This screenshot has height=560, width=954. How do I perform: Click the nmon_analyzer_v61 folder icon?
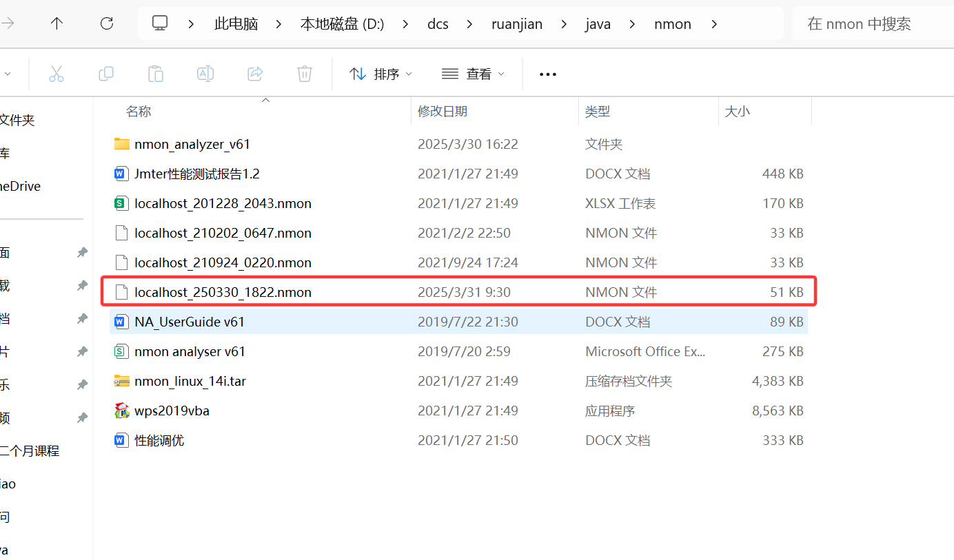pyautogui.click(x=122, y=144)
